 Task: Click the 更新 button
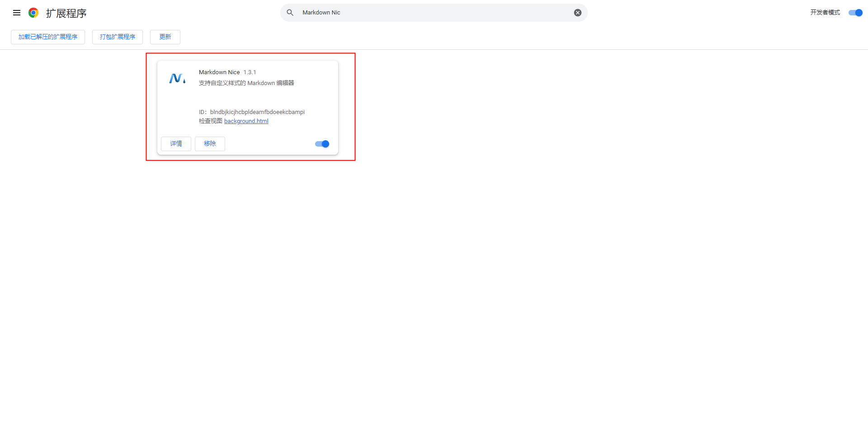pos(165,37)
